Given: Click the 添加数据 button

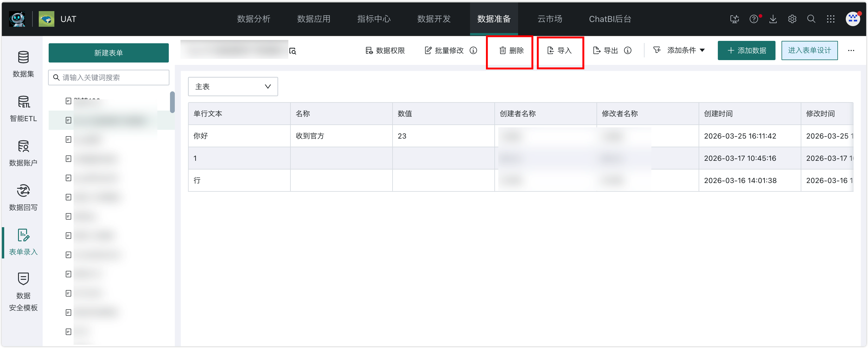Looking at the screenshot, I should click(x=746, y=50).
